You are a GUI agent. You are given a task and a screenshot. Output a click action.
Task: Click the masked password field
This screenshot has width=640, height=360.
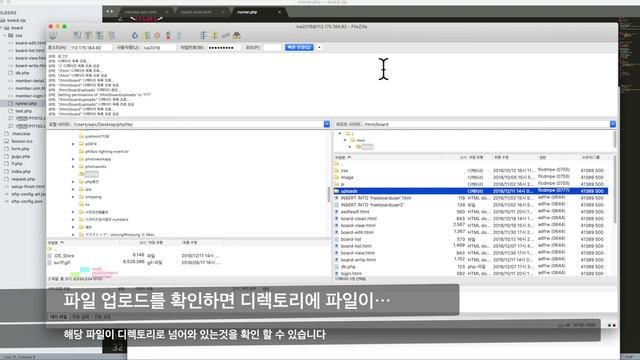(x=224, y=48)
